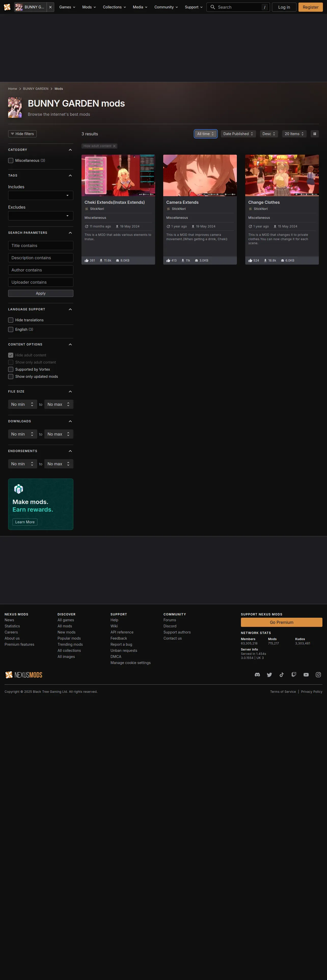Click the endorsements thumb icon on Cheki Extends
The width and height of the screenshot is (327, 980).
[x=87, y=261]
